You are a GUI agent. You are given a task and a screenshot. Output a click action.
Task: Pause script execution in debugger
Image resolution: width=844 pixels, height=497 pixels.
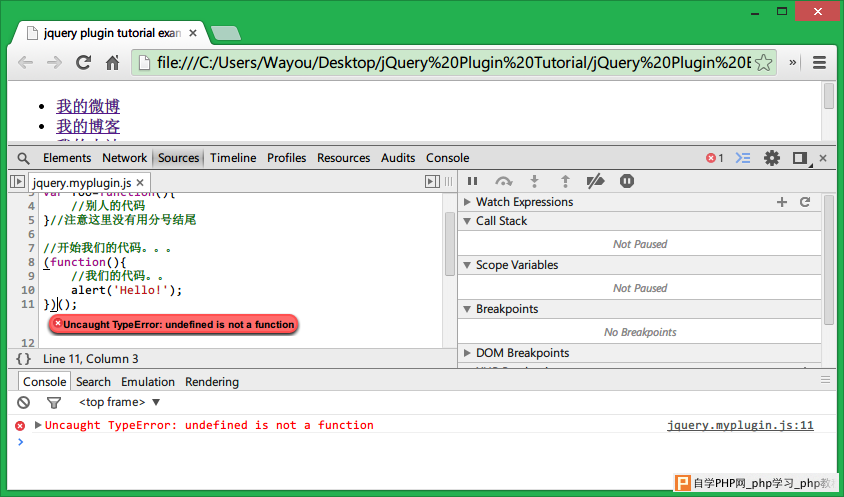pyautogui.click(x=473, y=181)
